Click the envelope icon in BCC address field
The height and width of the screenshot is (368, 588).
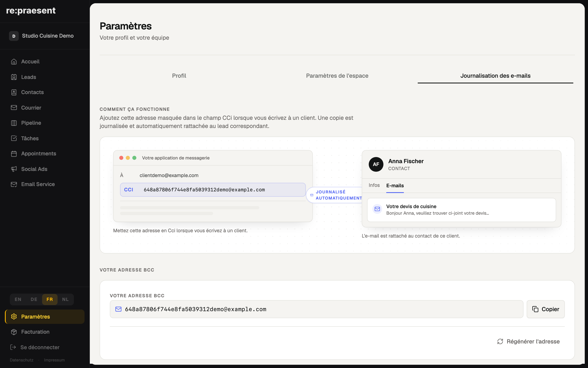tap(118, 309)
